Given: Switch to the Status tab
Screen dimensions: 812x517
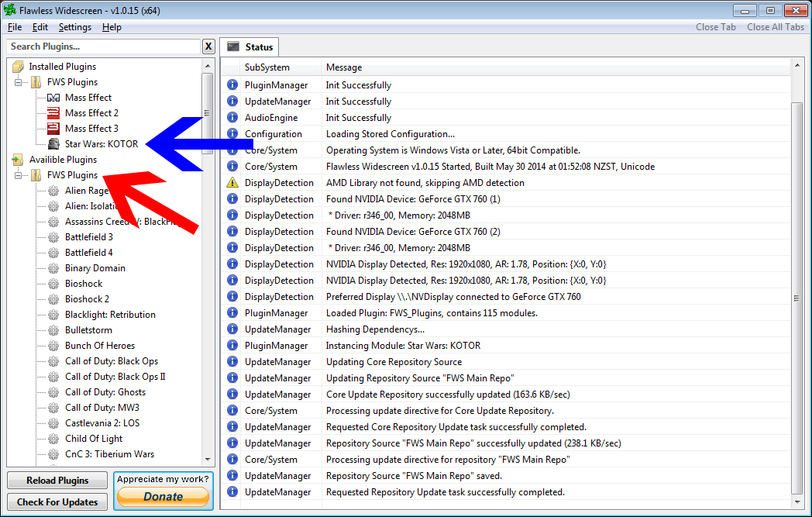Looking at the screenshot, I should [250, 47].
